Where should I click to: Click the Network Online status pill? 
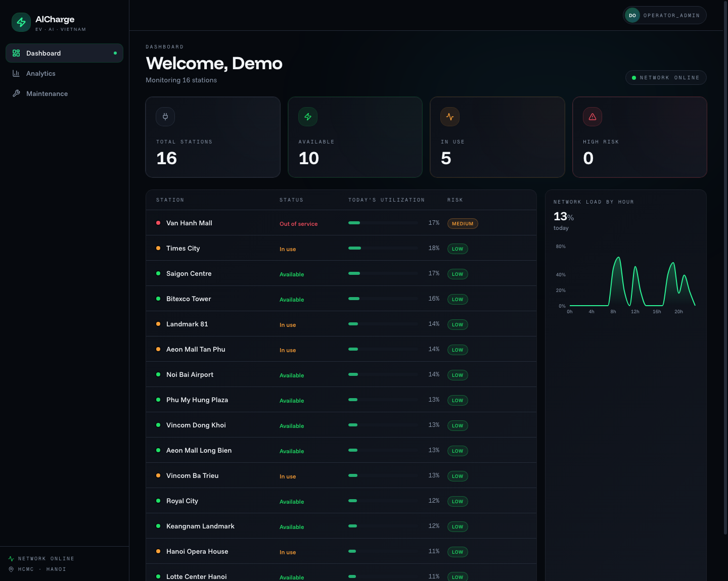click(x=666, y=78)
